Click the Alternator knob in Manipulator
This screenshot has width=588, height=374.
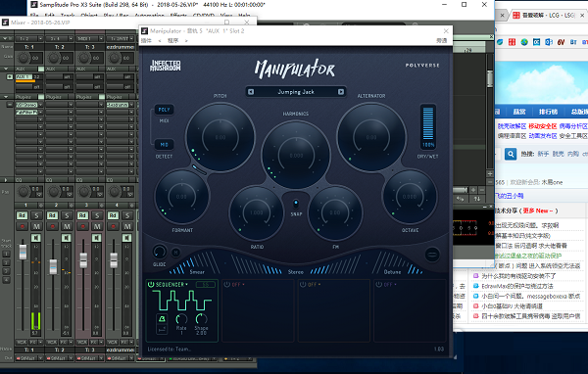tap(371, 137)
